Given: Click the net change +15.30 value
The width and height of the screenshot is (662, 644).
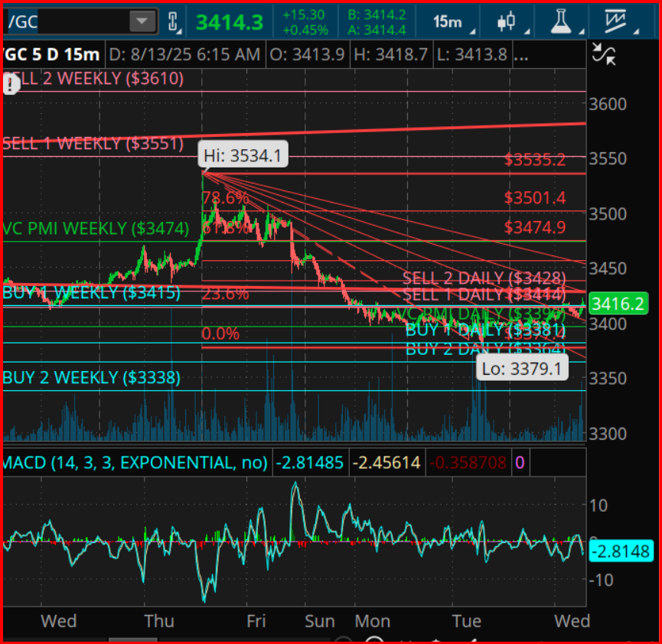Looking at the screenshot, I should [304, 15].
